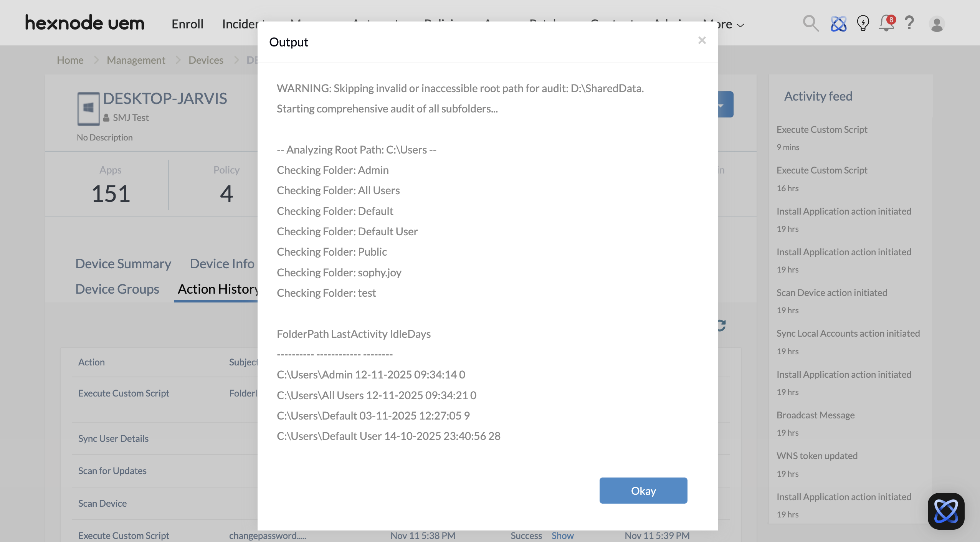Click Show link for changepassword script
980x542 pixels.
point(562,535)
